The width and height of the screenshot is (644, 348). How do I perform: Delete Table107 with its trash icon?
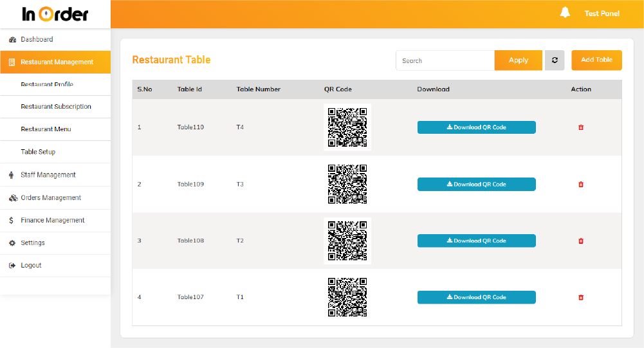coord(581,297)
